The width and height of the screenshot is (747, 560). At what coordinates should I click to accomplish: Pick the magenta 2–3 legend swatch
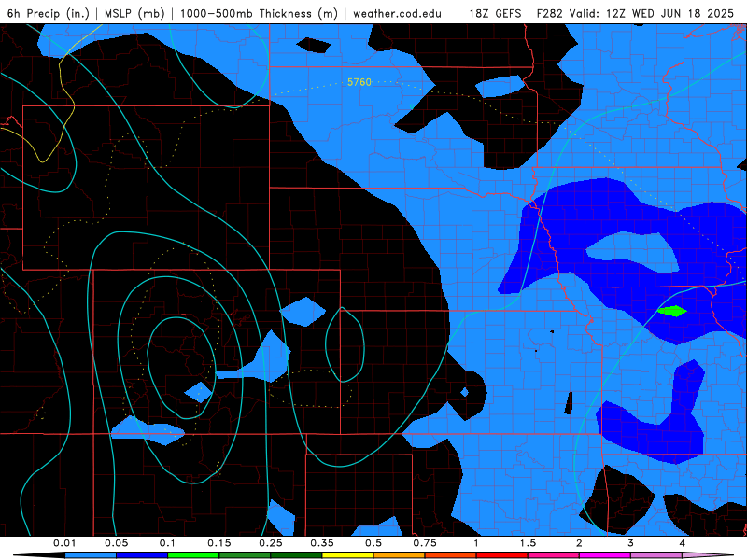[x=605, y=555]
